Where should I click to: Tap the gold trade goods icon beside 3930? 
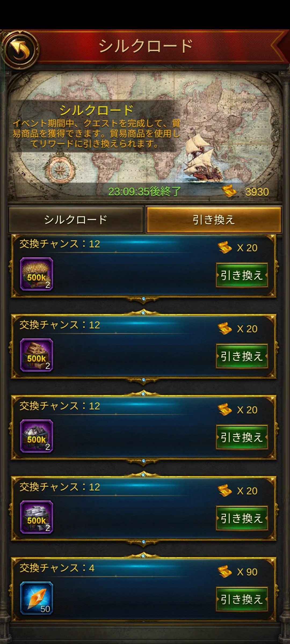coord(229,191)
